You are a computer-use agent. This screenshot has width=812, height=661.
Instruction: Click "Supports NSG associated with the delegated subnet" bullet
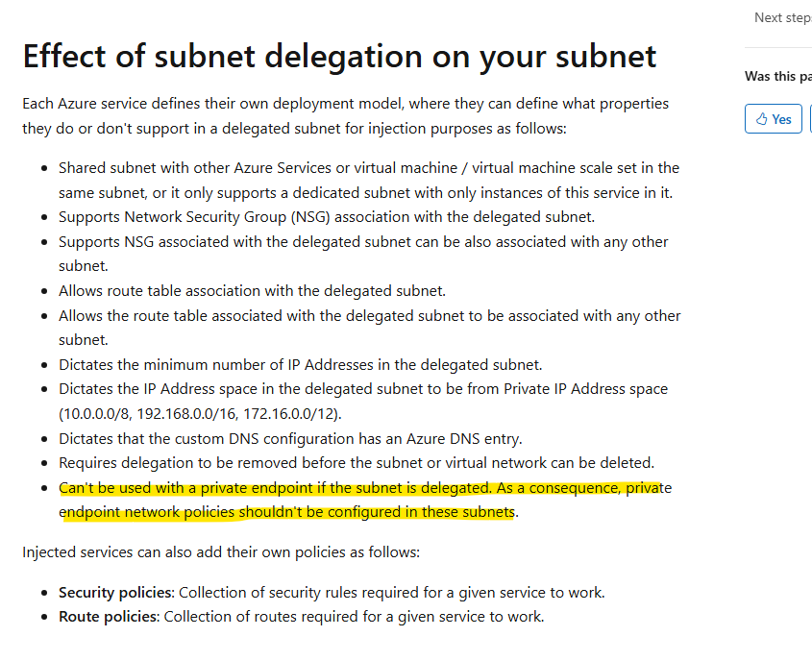(363, 254)
